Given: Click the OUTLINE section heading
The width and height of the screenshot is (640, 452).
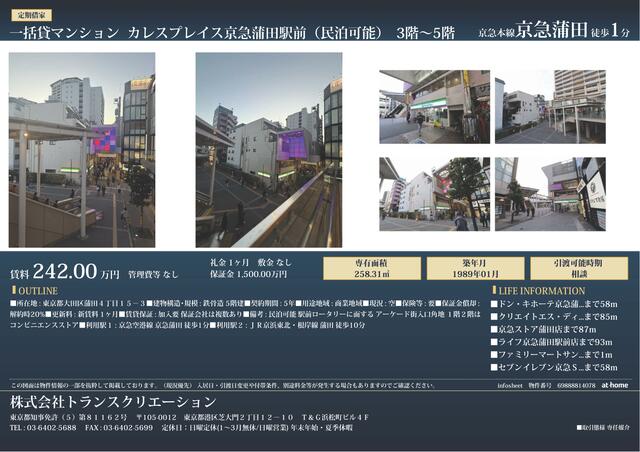Looking at the screenshot, I should click(37, 289).
